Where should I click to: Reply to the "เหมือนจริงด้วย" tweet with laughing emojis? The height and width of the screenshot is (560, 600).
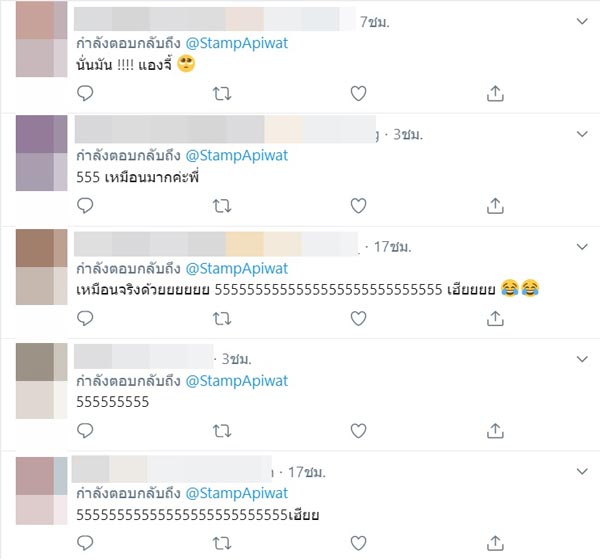coord(85,318)
